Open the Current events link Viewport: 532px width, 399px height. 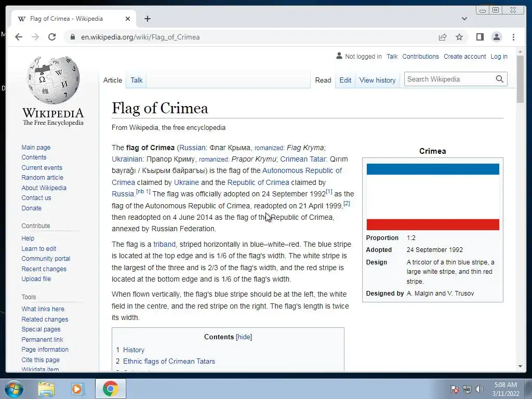pos(42,168)
